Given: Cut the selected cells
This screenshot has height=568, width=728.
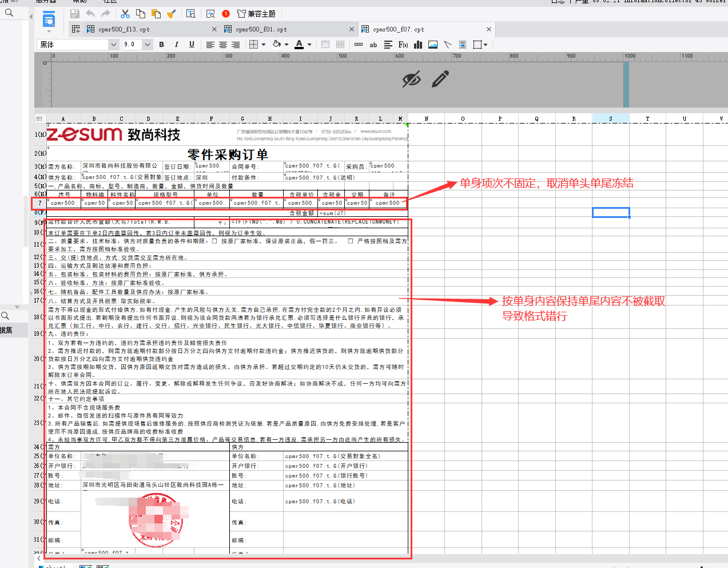Looking at the screenshot, I should [125, 14].
